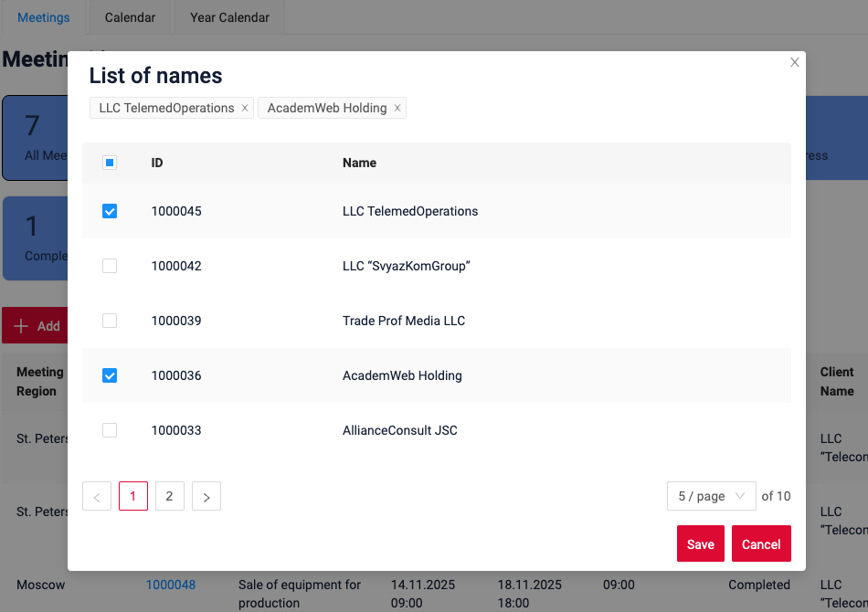Uncheck the LLC TelemedOperations row checkbox
Image resolution: width=868 pixels, height=612 pixels.
click(x=110, y=211)
